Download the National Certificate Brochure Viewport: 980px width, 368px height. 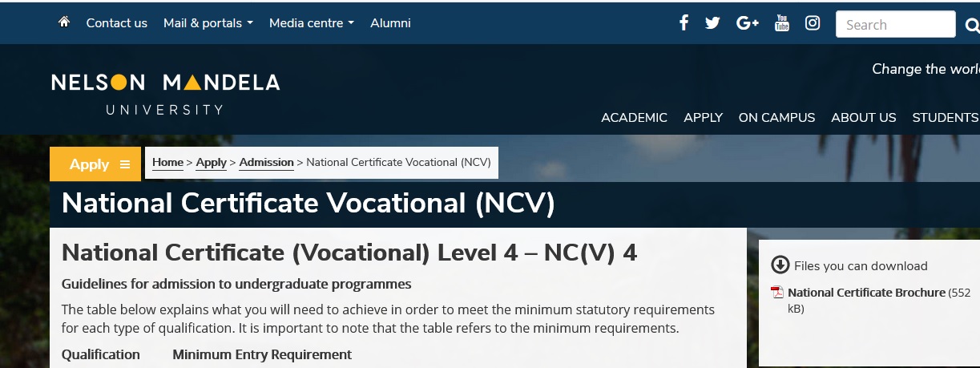pyautogui.click(x=866, y=293)
